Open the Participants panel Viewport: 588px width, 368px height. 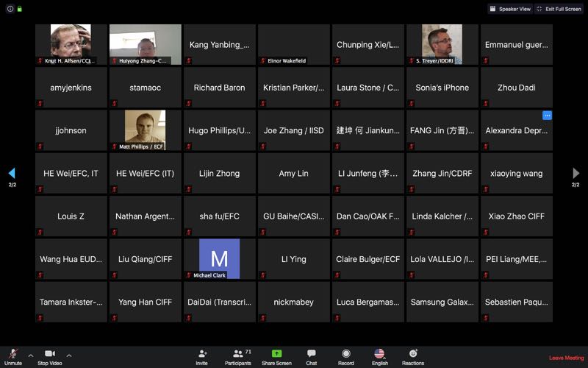[x=237, y=356]
